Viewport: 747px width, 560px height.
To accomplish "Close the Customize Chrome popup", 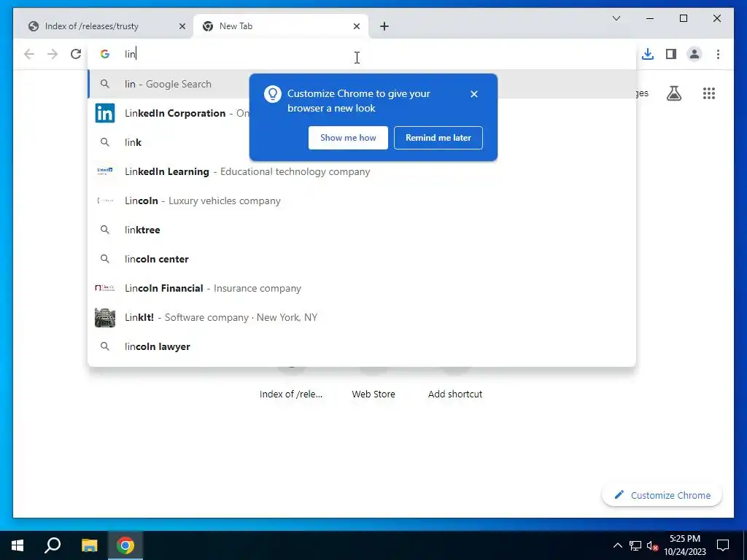I will click(473, 94).
